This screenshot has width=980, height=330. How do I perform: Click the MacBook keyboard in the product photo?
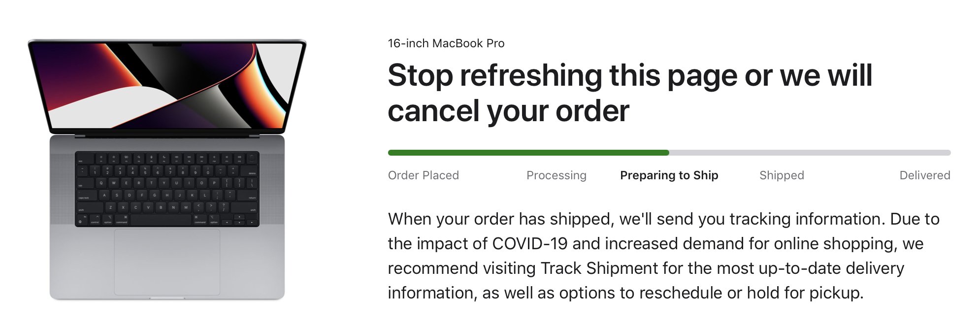coord(167,189)
